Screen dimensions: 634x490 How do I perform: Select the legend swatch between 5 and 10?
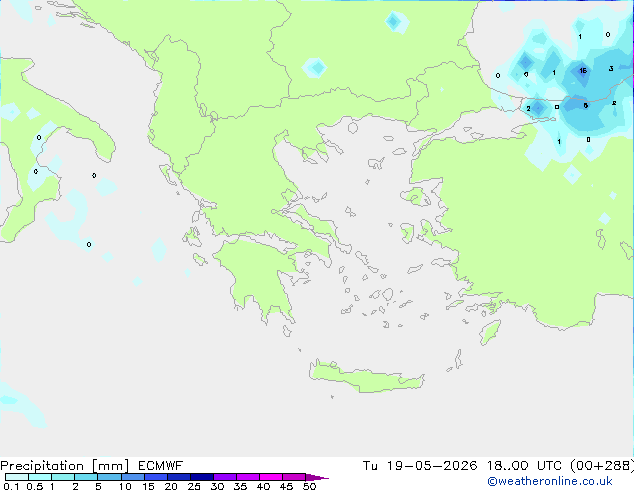pyautogui.click(x=109, y=477)
